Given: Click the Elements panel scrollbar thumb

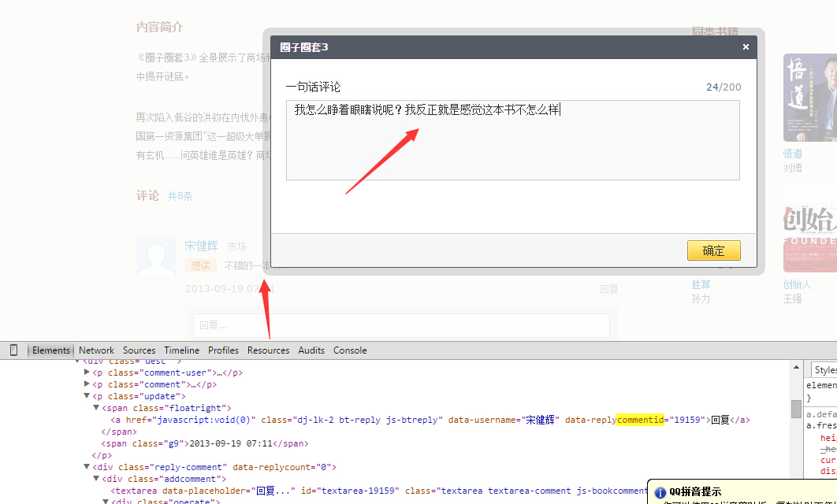Looking at the screenshot, I should tap(796, 409).
